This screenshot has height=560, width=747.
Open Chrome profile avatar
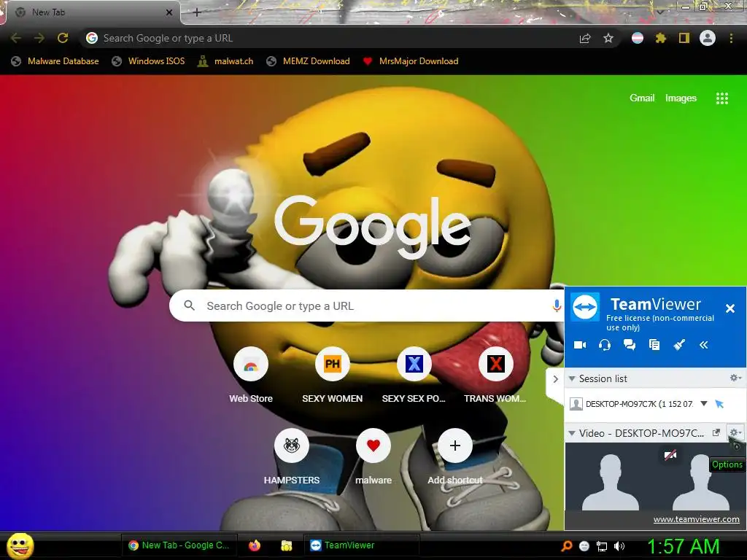[x=708, y=38]
